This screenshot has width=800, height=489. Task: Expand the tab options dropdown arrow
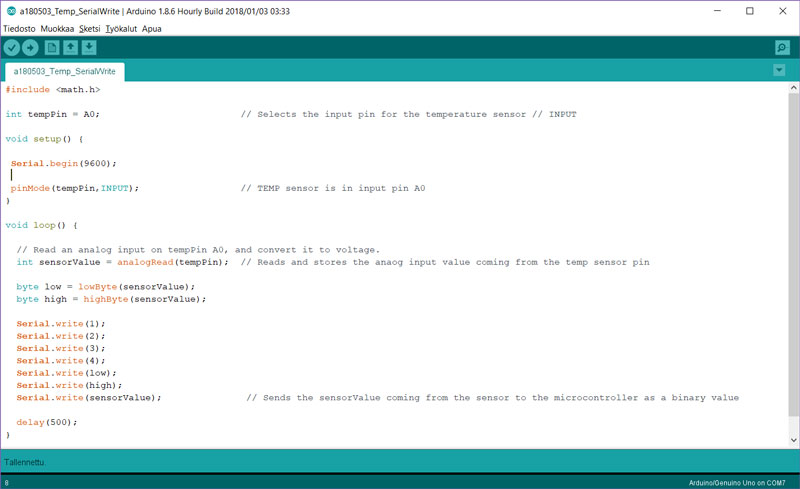pos(779,70)
